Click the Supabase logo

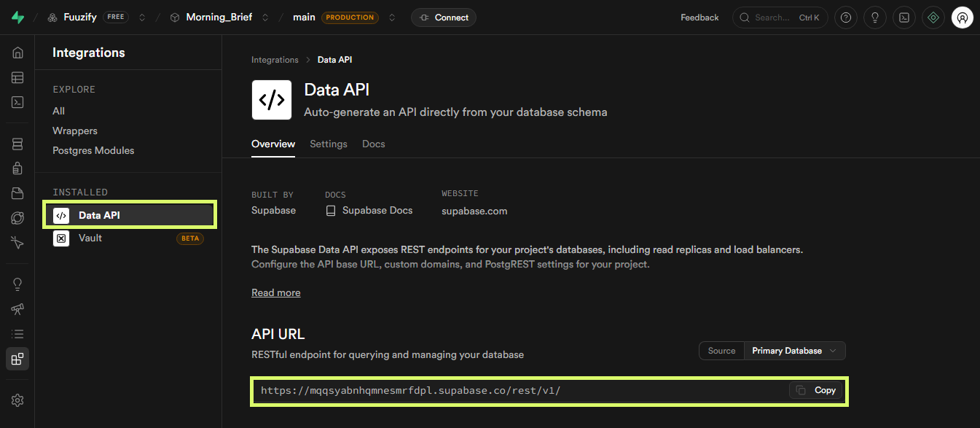[17, 17]
